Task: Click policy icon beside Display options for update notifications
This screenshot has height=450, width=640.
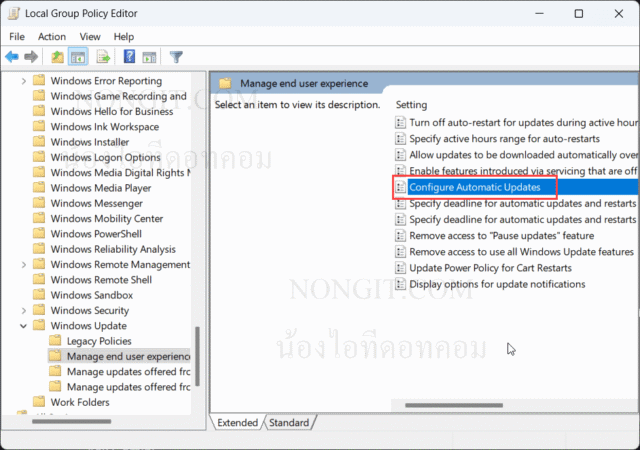Action: tap(400, 284)
